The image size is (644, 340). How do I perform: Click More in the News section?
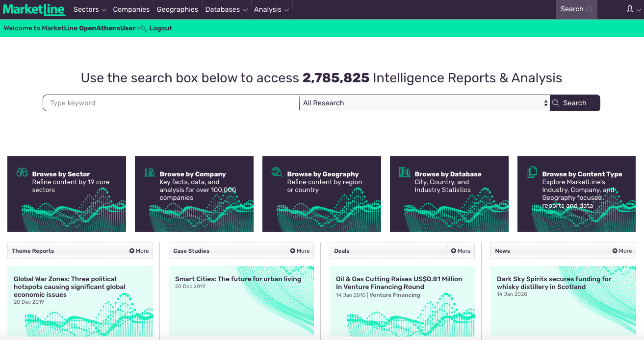click(622, 251)
